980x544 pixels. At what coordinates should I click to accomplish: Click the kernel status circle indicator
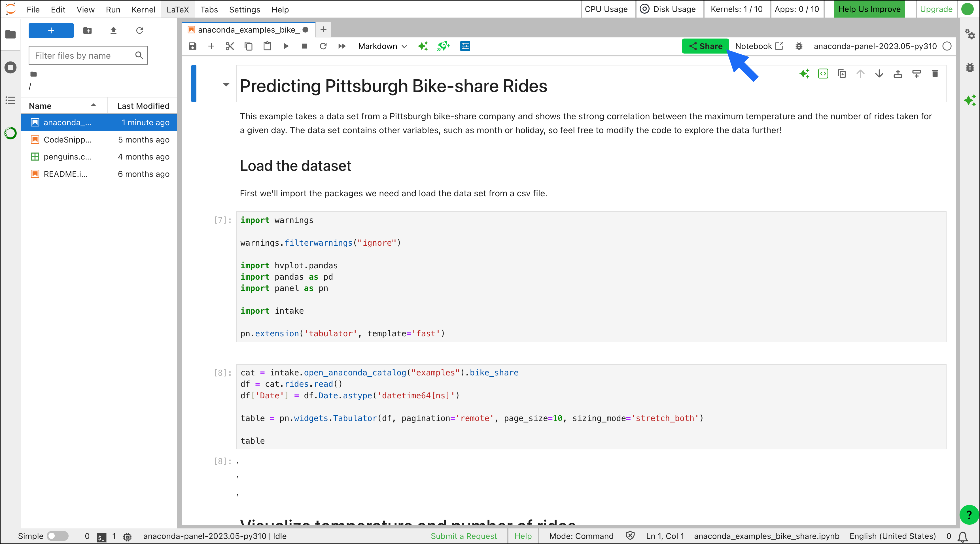[x=947, y=46]
